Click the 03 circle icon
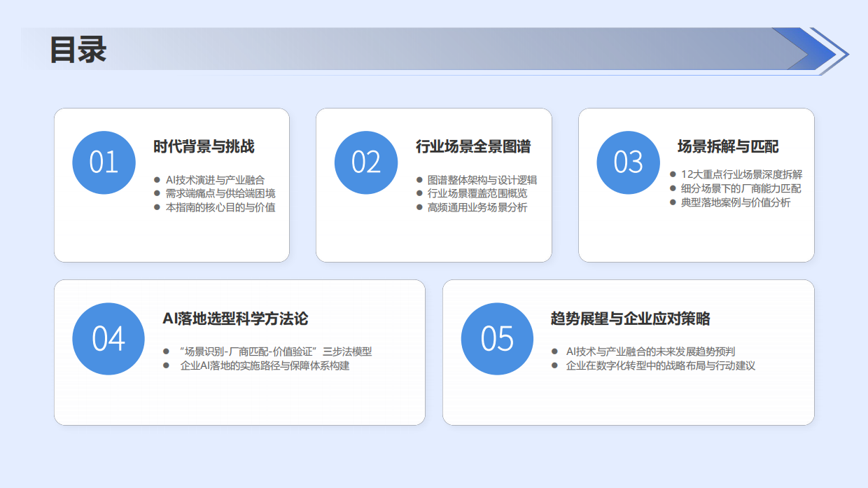 628,162
